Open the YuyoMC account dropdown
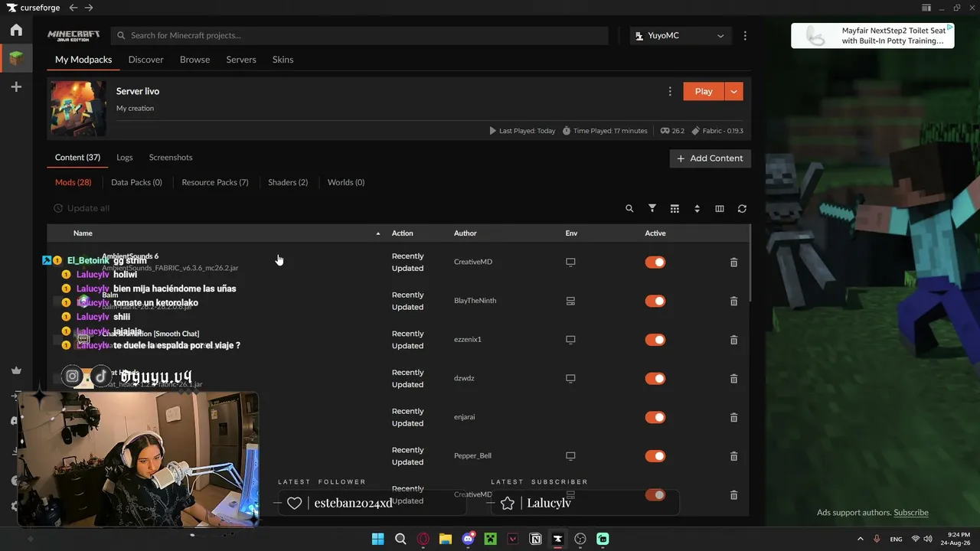 [681, 35]
